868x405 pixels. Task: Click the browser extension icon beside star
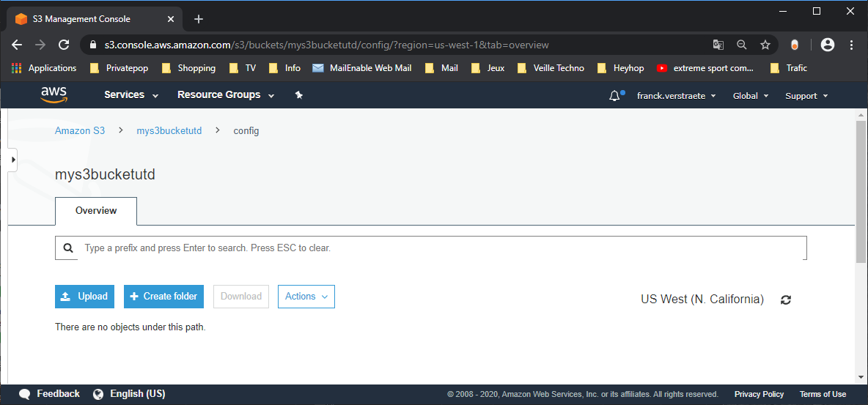point(795,45)
